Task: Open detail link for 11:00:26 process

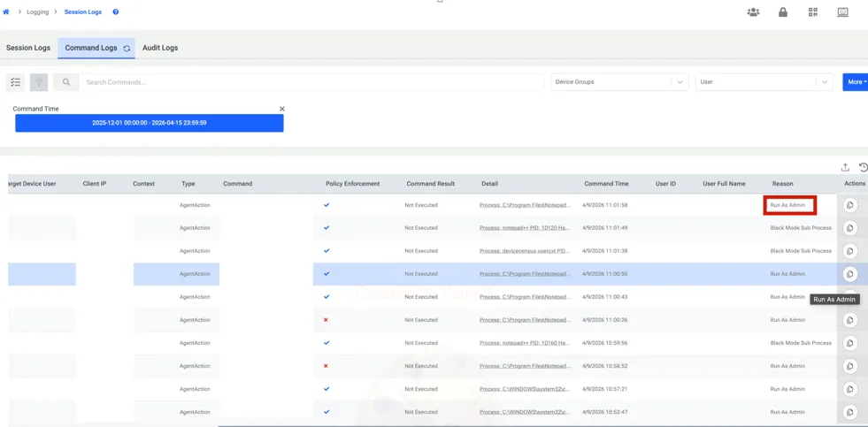Action: pos(525,320)
